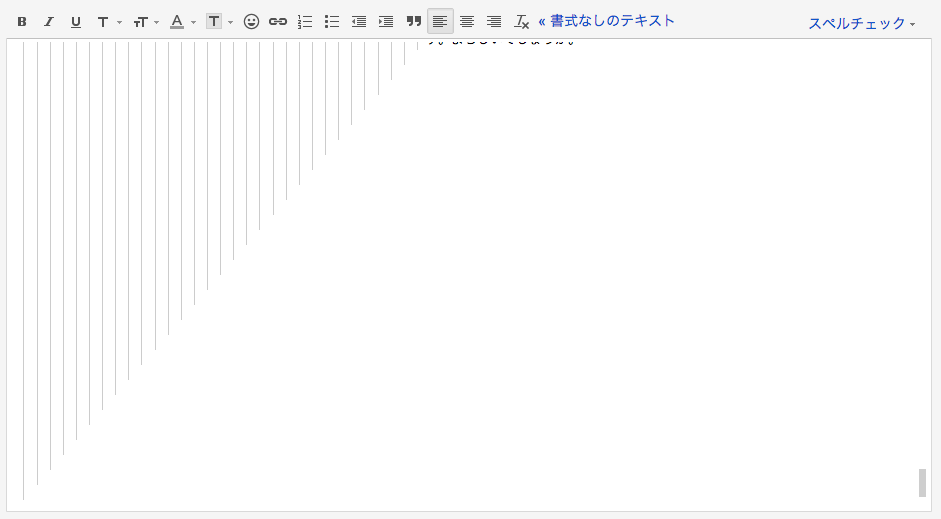The width and height of the screenshot is (941, 519).
Task: Toggle italic text style
Action: [48, 21]
